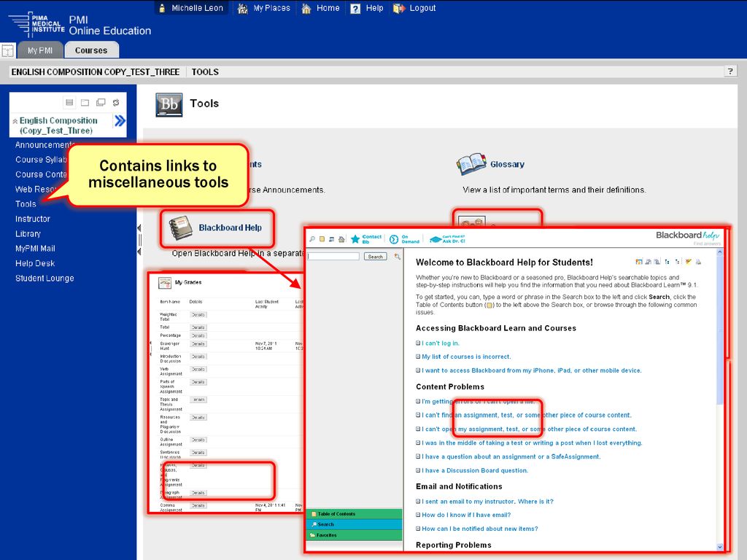Click the blue double-arrow beside course title
Image resolution: width=747 pixels, height=560 pixels.
tap(120, 121)
